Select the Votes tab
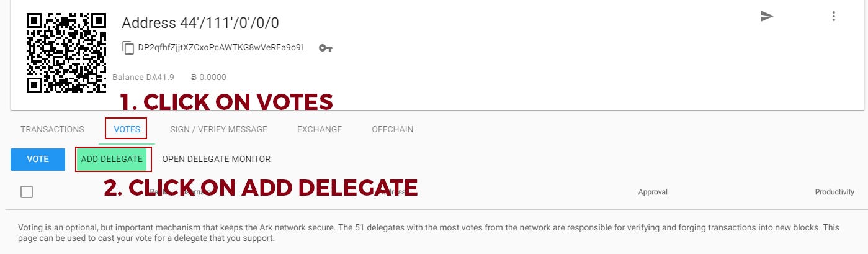The height and width of the screenshot is (254, 868). tap(127, 129)
